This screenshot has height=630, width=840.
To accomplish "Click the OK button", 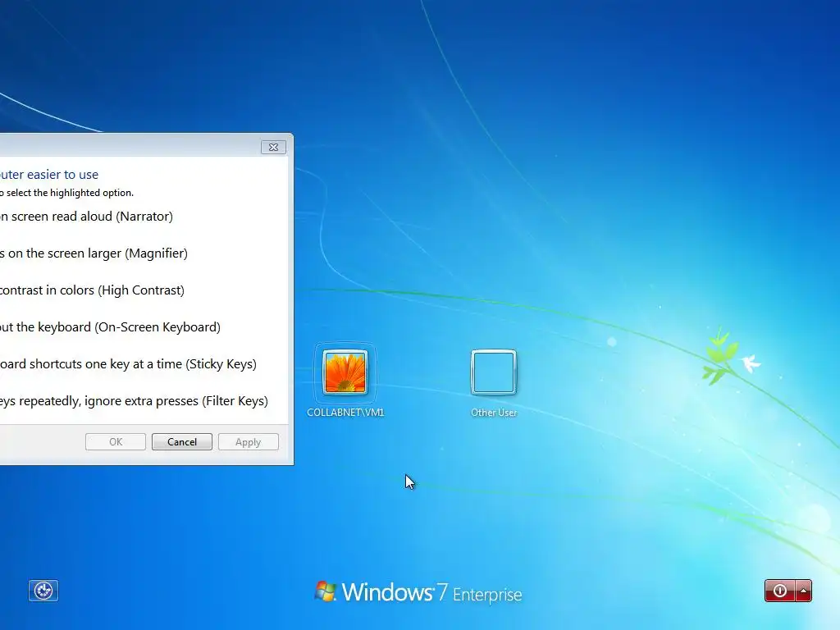I will 116,442.
